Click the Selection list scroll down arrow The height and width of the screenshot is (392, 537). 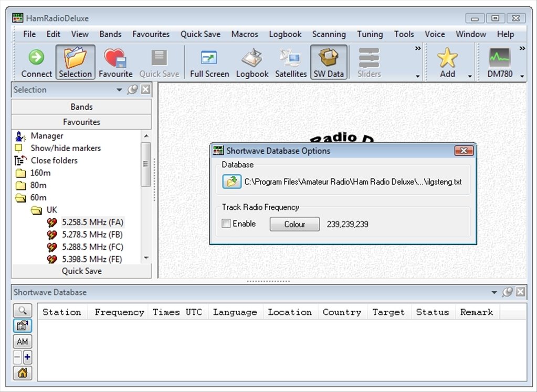(146, 258)
